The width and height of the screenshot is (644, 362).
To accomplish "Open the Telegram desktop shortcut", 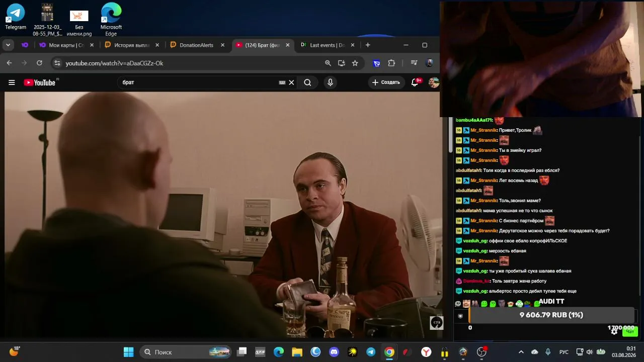I will coord(16,17).
